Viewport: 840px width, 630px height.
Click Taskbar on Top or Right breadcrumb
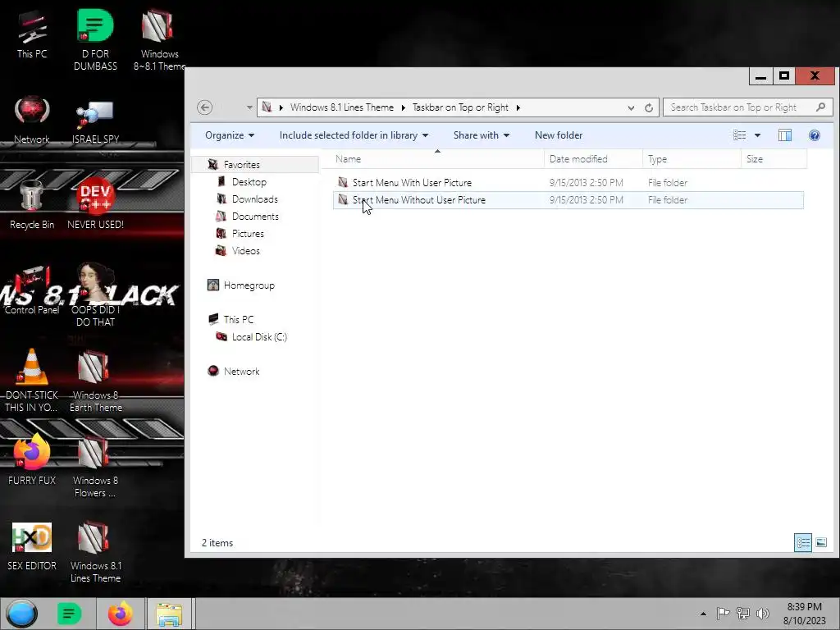pyautogui.click(x=460, y=107)
